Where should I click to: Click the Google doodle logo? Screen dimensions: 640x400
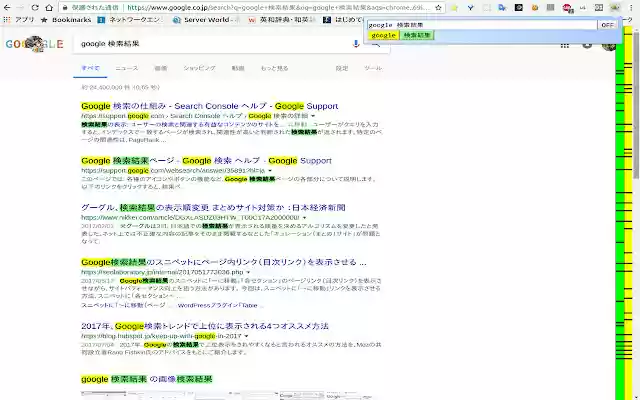pyautogui.click(x=35, y=44)
